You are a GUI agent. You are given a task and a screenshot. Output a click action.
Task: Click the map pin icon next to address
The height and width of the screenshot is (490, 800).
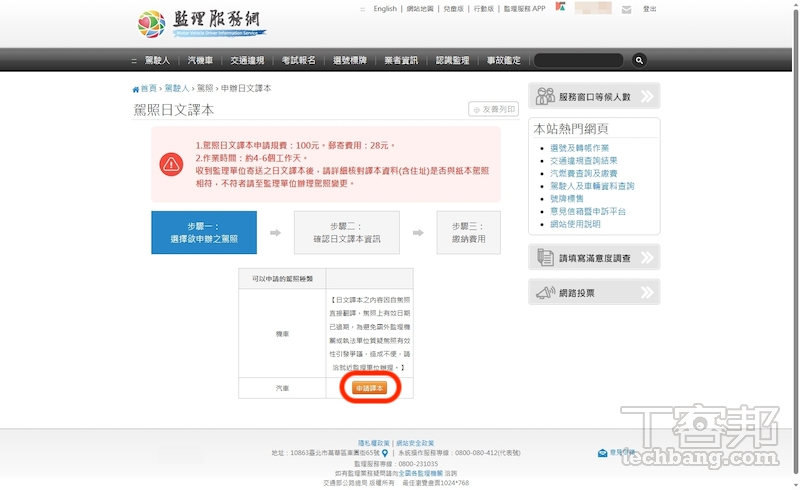[385, 453]
